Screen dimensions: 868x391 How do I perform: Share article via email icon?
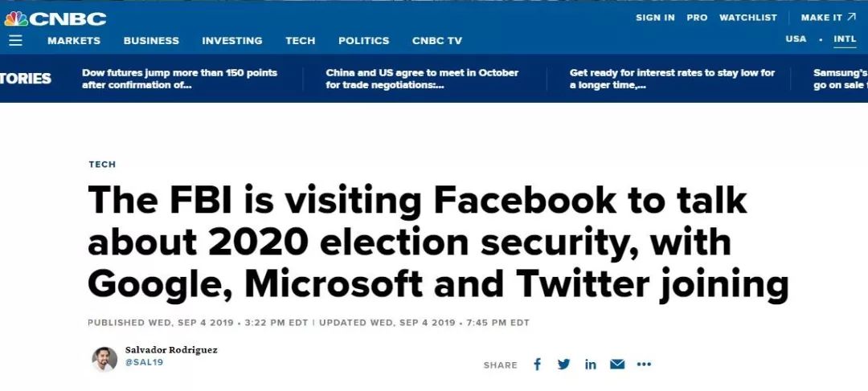(x=617, y=364)
